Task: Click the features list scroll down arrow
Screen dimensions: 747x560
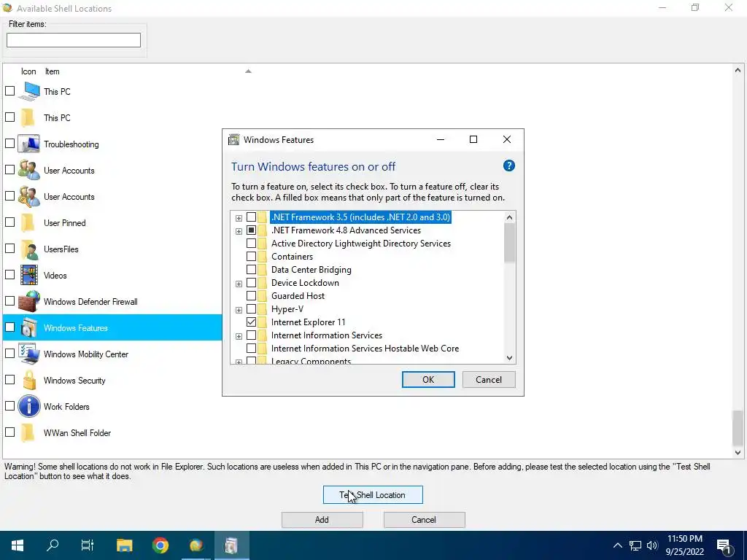Action: click(x=509, y=357)
